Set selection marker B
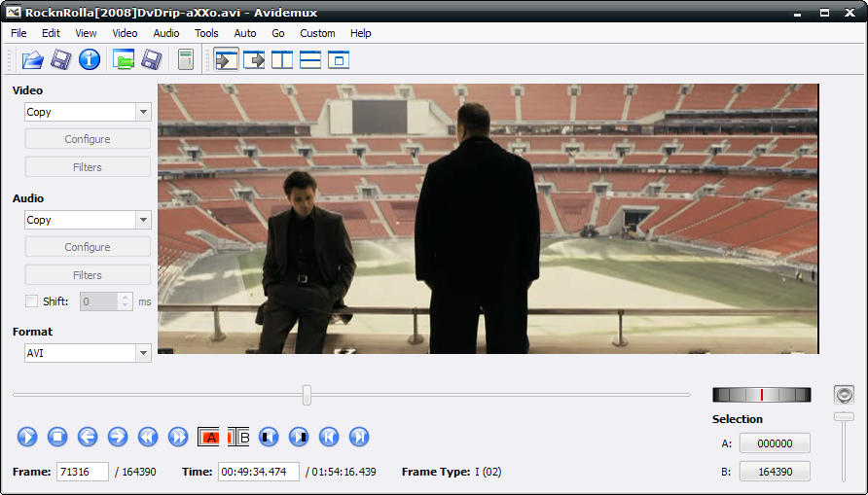Viewport: 868px width, 495px height. tap(238, 437)
